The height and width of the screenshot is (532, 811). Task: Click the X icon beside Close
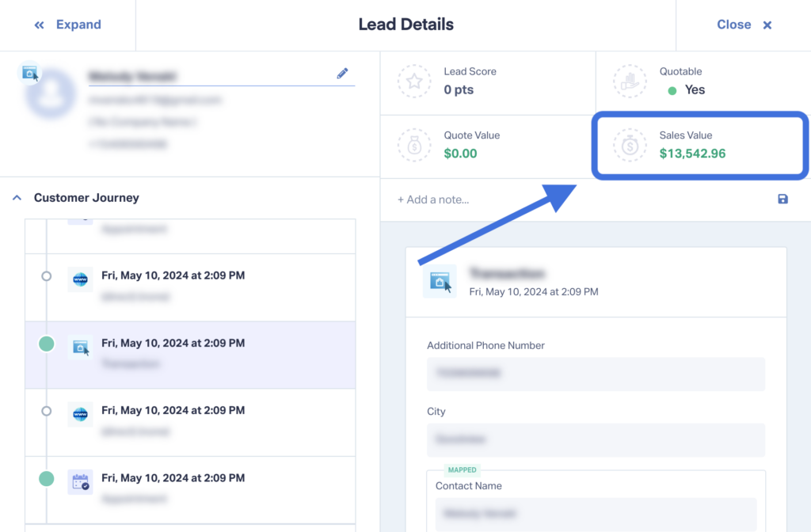pos(767,25)
